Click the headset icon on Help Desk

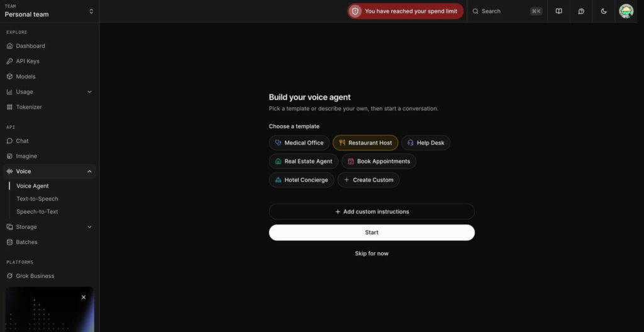410,143
